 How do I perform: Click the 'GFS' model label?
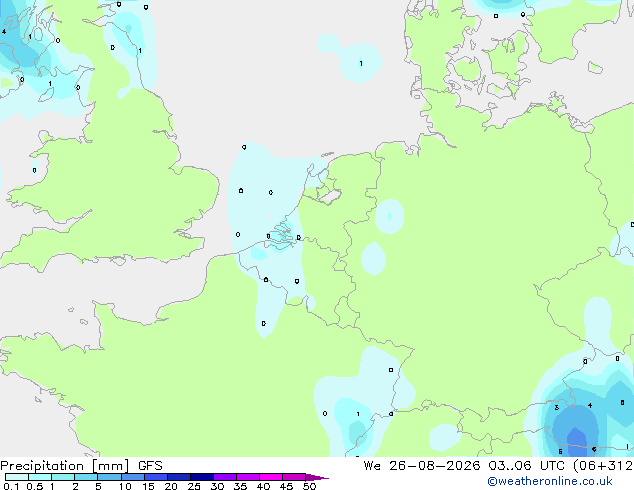(x=150, y=466)
